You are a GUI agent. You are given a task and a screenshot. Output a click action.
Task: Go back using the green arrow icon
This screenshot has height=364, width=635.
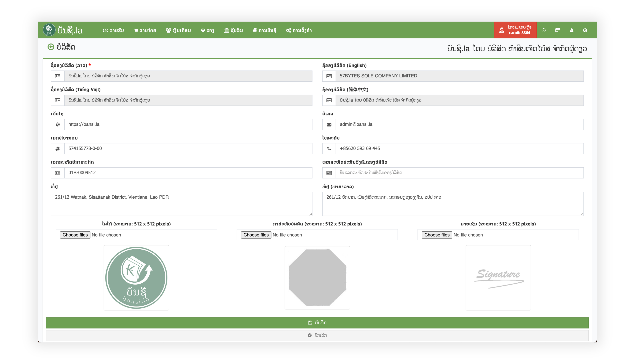51,47
